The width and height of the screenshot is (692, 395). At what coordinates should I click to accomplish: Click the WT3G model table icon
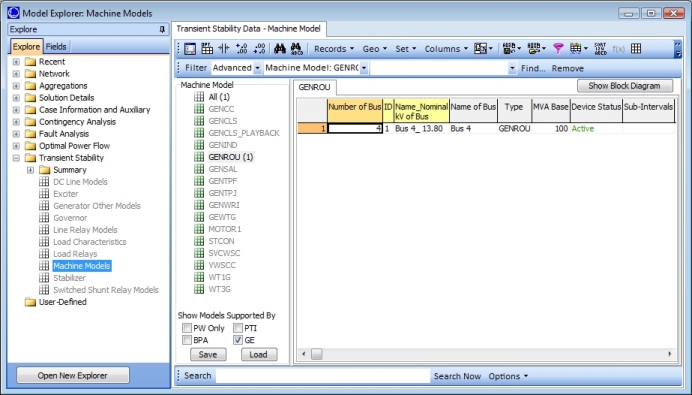coord(199,289)
